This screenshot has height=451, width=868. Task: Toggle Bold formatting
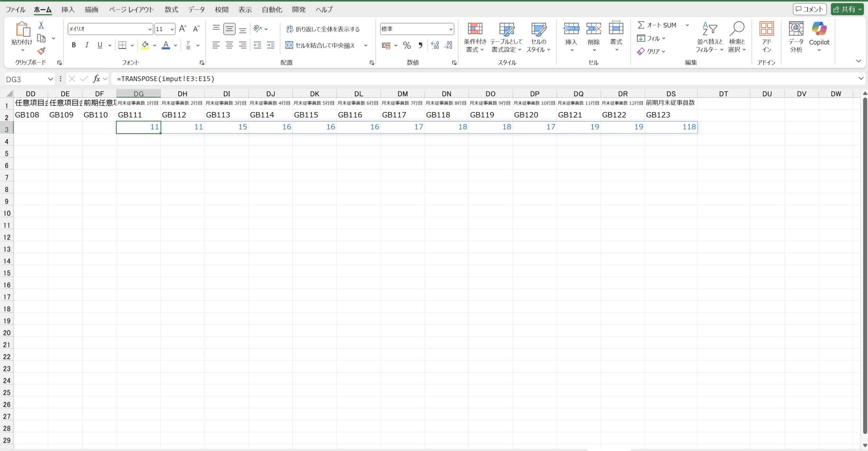point(74,45)
